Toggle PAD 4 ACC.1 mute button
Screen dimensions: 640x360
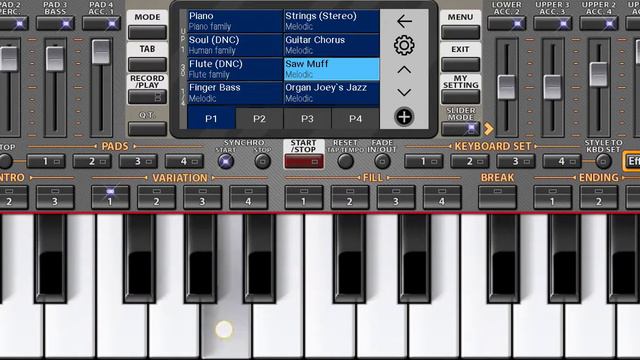pos(101,24)
